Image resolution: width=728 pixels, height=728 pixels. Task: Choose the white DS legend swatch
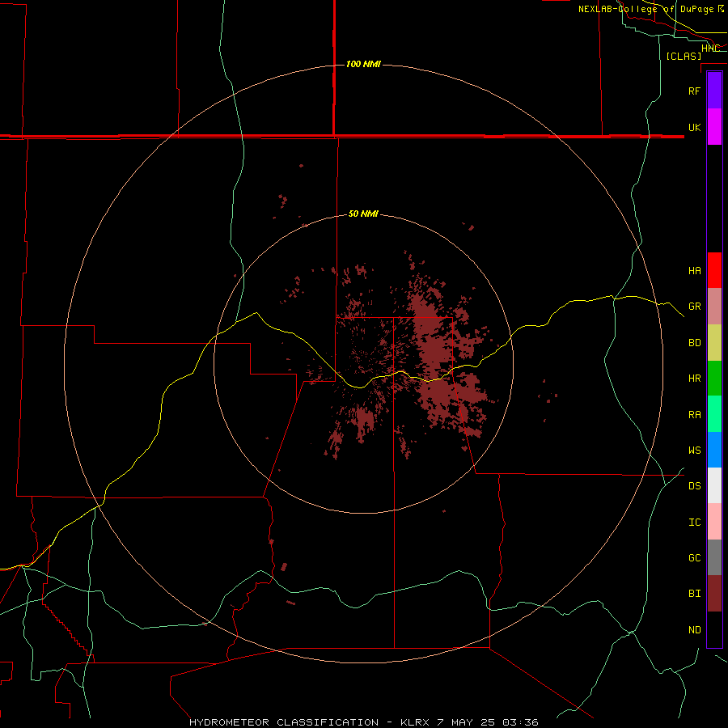pyautogui.click(x=714, y=485)
